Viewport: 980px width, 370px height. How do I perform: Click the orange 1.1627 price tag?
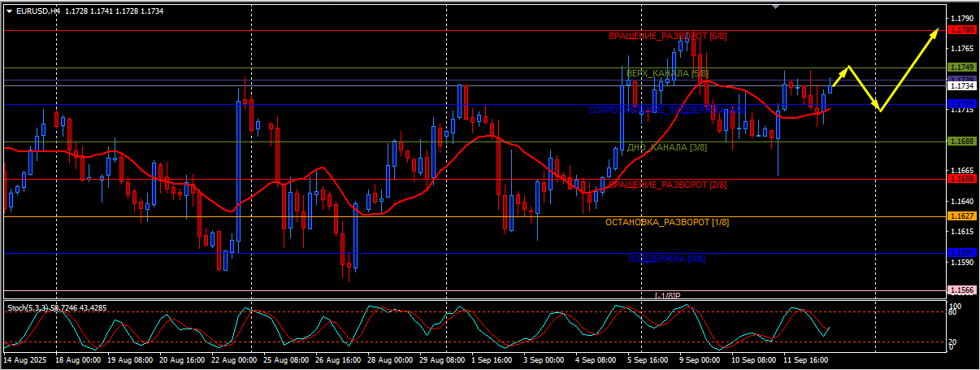(x=961, y=215)
